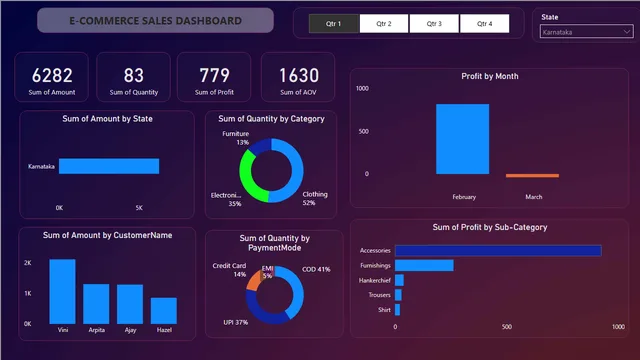Click the Furniture 13% data label
This screenshot has width=640, height=360.
pos(236,138)
